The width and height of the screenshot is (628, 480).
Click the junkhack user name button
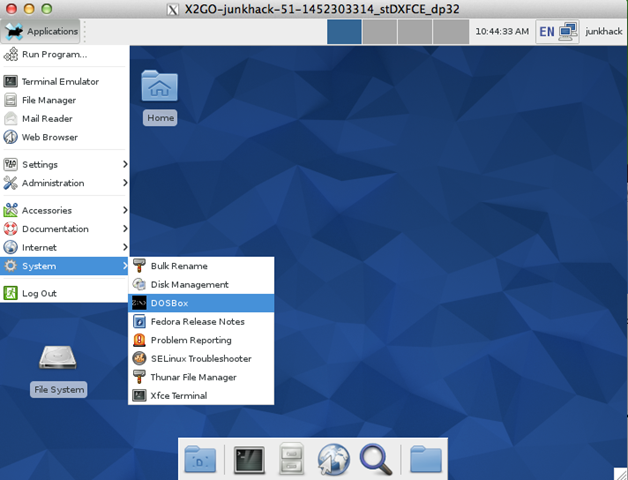pyautogui.click(x=603, y=31)
